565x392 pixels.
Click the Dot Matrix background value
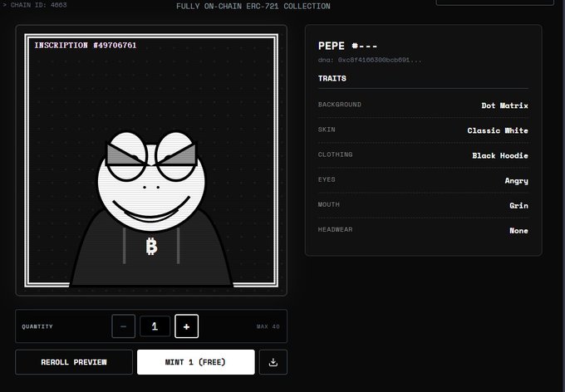505,105
